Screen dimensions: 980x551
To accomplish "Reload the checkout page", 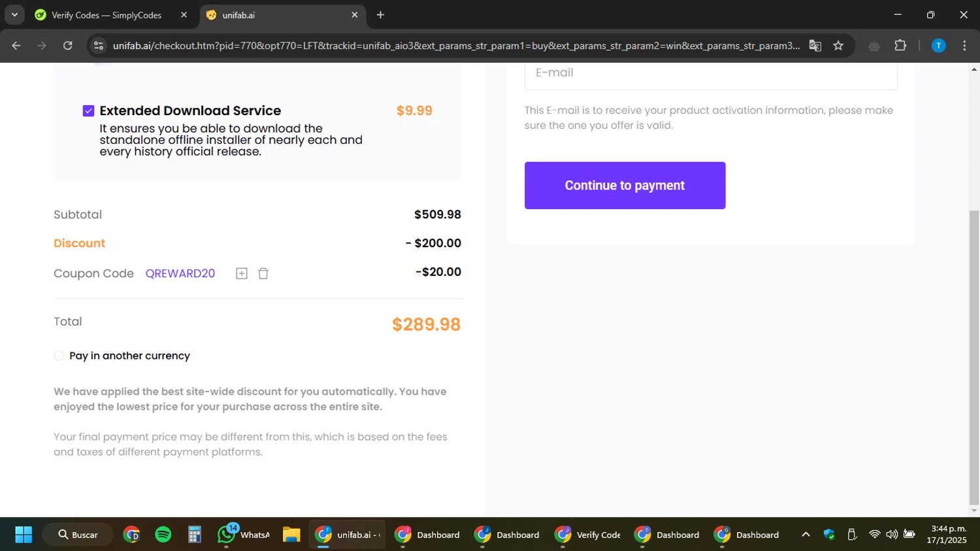I will click(x=68, y=46).
